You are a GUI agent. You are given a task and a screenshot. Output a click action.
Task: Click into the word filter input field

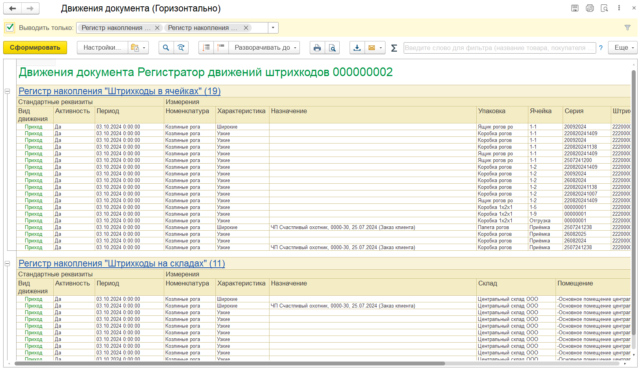click(499, 48)
